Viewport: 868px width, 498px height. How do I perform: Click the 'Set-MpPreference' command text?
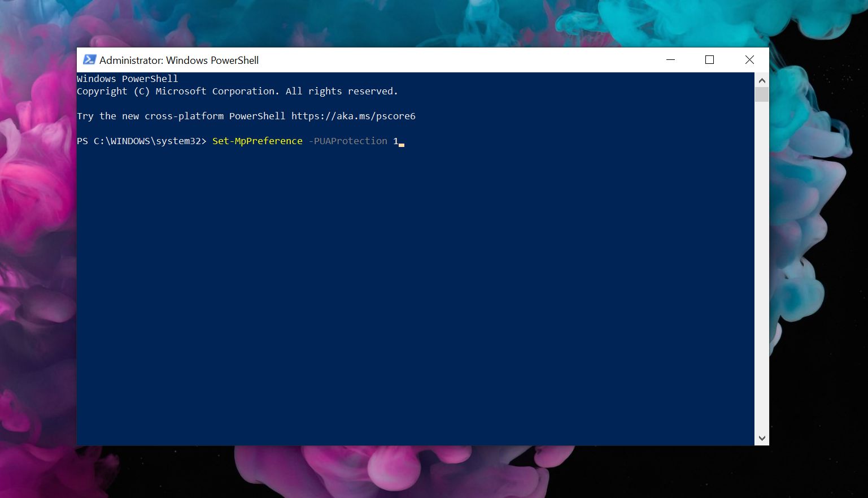click(x=258, y=141)
